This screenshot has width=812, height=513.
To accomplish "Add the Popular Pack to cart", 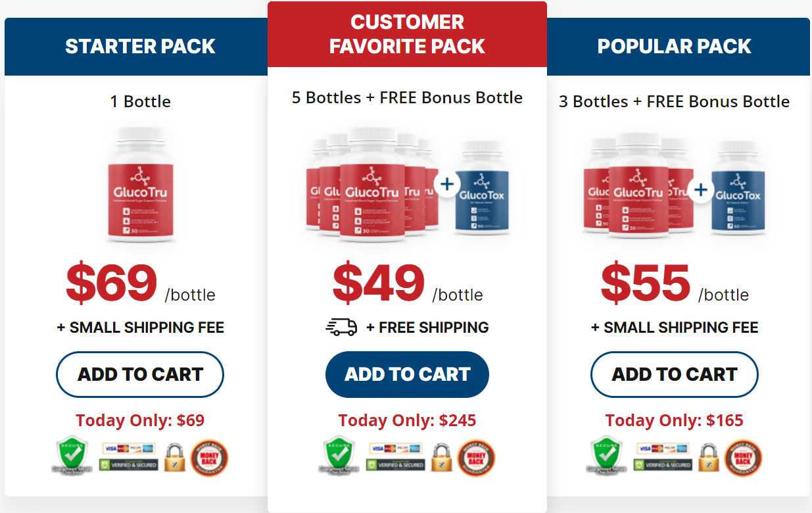I will [x=674, y=374].
